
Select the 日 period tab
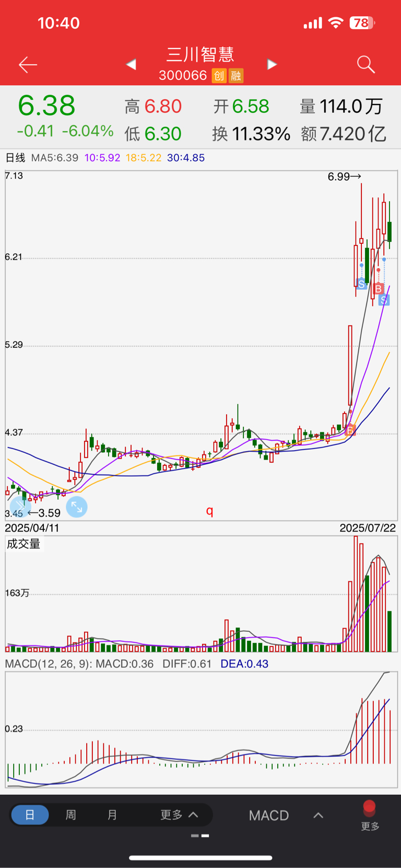(30, 815)
